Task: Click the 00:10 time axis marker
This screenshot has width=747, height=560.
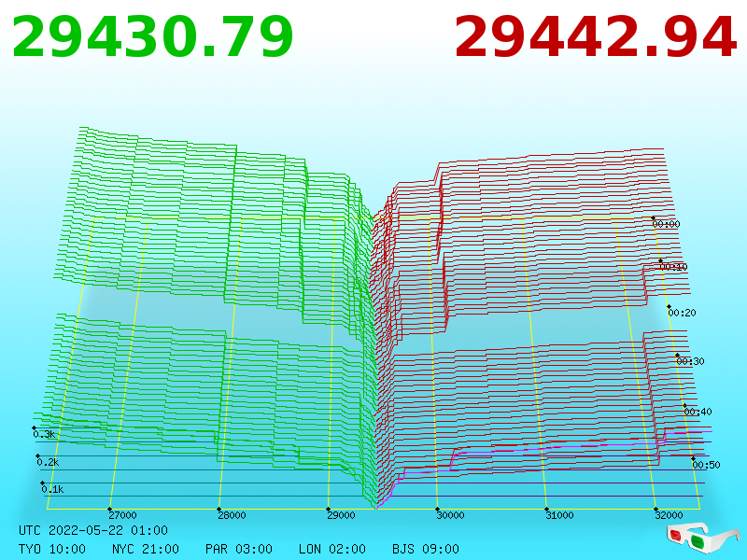Action: click(x=673, y=267)
